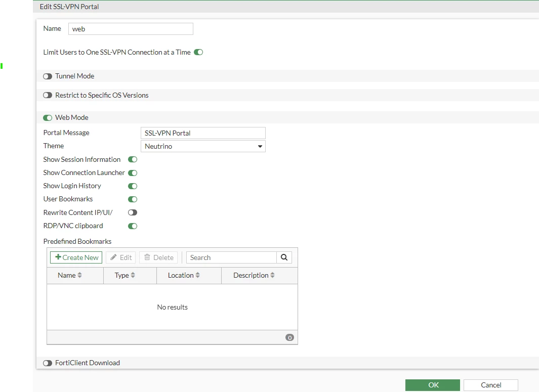Click the search magnifier icon in bookmarks
The height and width of the screenshot is (392, 539).
pos(284,257)
